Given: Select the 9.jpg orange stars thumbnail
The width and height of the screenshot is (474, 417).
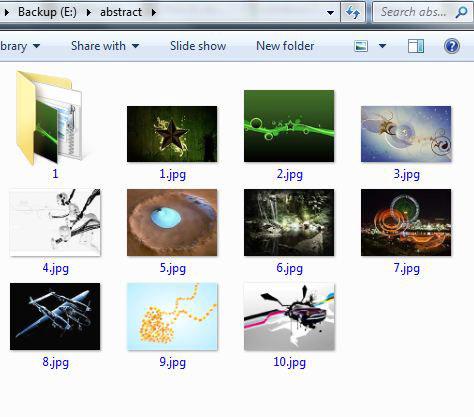Looking at the screenshot, I should coord(172,316).
